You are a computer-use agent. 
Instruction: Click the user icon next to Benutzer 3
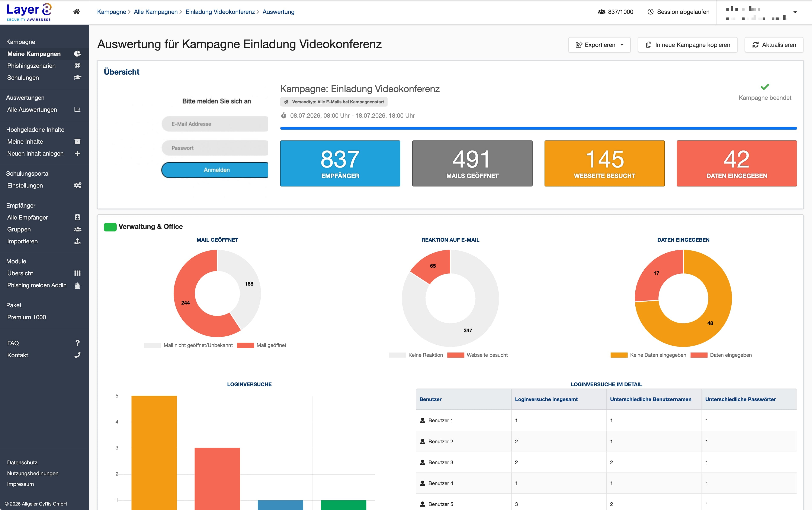coord(423,462)
